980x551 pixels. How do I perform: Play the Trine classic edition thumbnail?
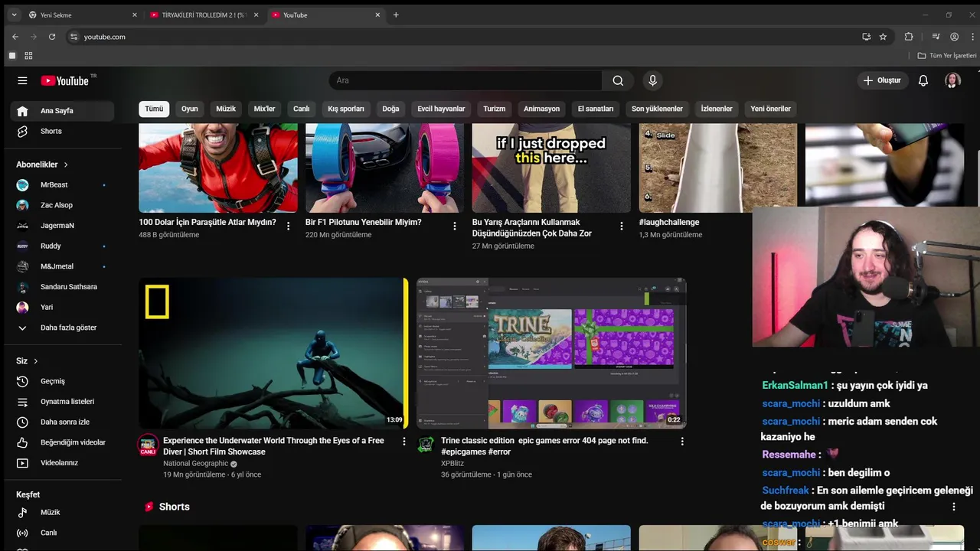tap(551, 353)
